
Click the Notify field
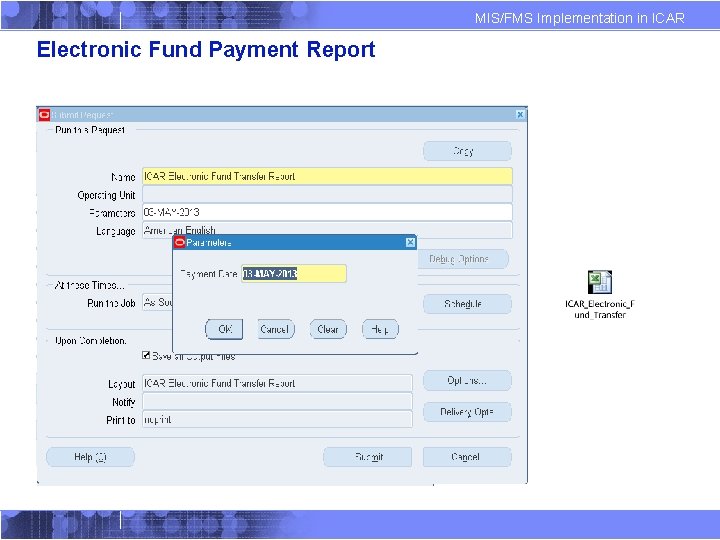(x=277, y=401)
